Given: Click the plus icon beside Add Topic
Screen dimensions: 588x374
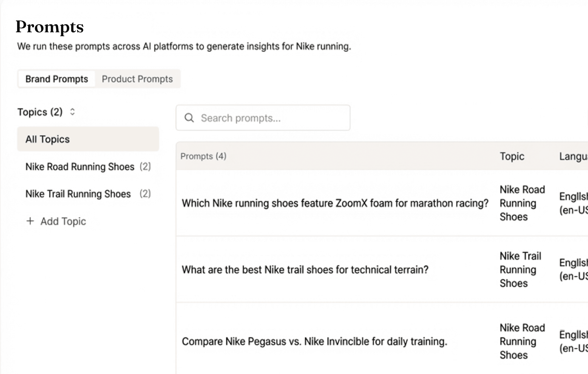Looking at the screenshot, I should pyautogui.click(x=30, y=221).
